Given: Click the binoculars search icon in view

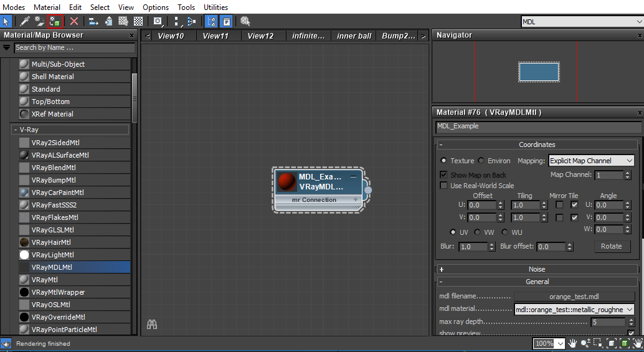Looking at the screenshot, I should 151,325.
